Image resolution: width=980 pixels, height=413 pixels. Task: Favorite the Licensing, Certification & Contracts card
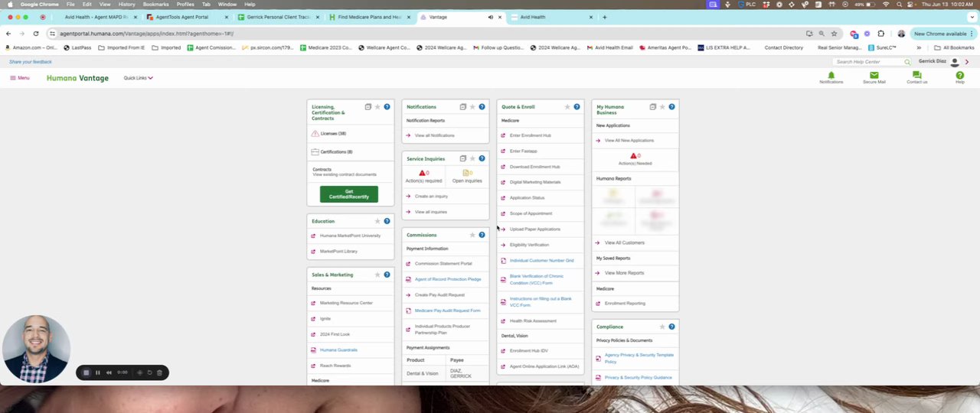click(377, 107)
